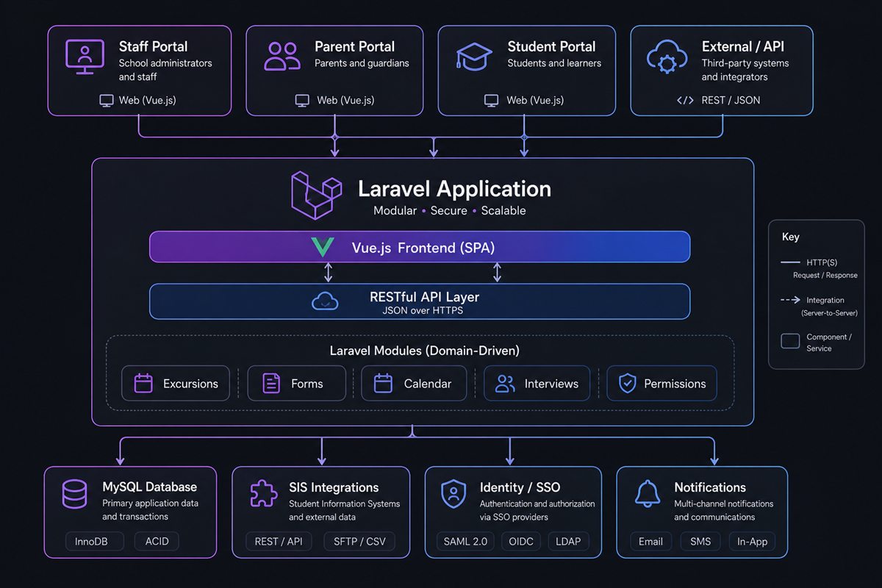Click the solid HTTP(S) line in Key
882x588 pixels.
790,262
